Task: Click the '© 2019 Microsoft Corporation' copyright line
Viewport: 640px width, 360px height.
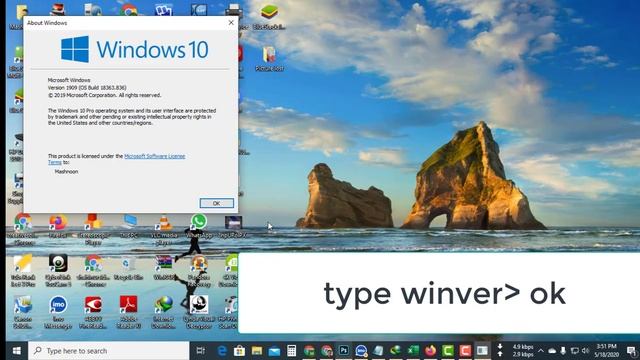Action: pos(104,96)
